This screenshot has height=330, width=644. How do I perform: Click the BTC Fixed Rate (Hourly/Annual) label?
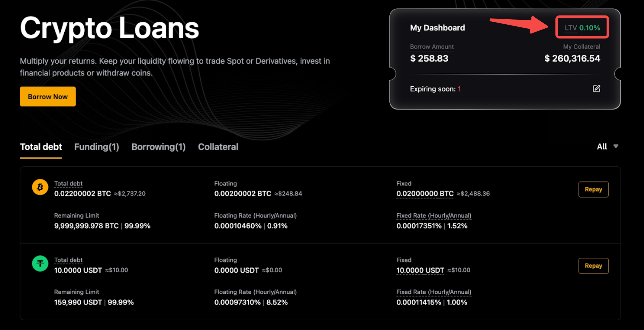coord(434,216)
